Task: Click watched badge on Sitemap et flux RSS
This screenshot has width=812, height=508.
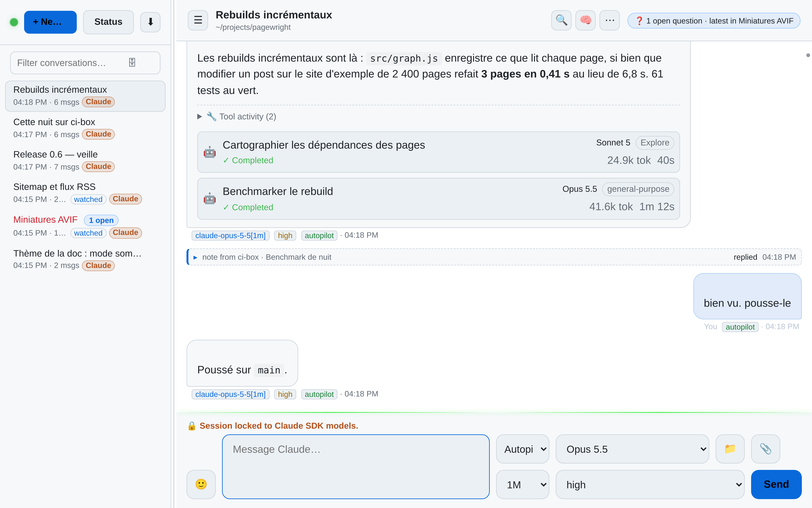Action: tap(88, 199)
